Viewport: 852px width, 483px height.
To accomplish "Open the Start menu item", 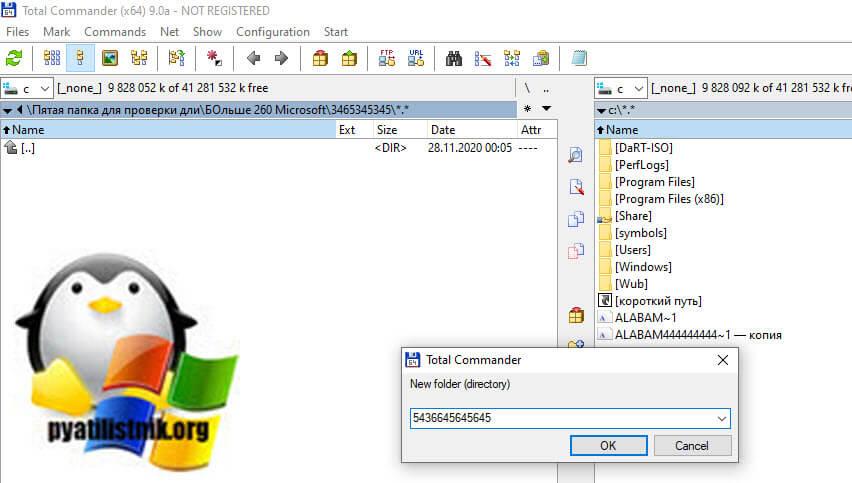I will pyautogui.click(x=335, y=32).
